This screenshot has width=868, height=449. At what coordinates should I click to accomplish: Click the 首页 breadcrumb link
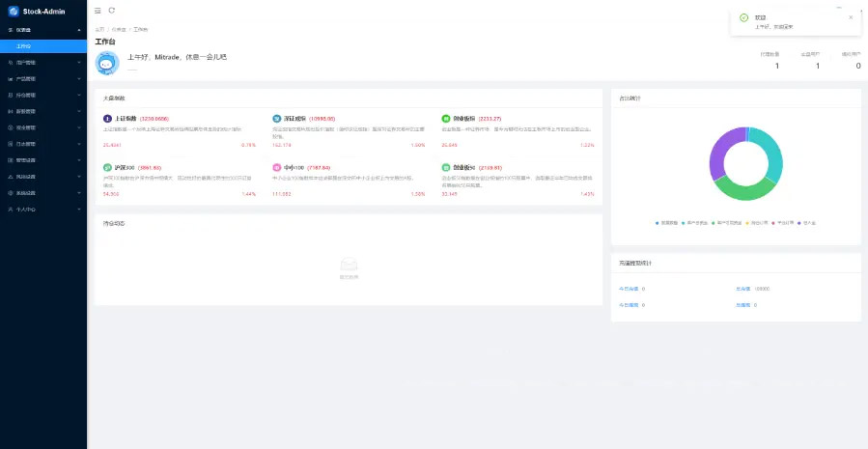coord(99,29)
